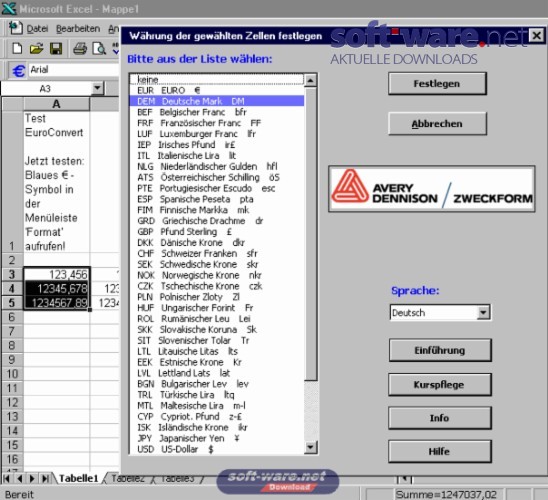The width and height of the screenshot is (548, 500).
Task: Select 'DKK Dänische Krone' entry
Action: [217, 242]
